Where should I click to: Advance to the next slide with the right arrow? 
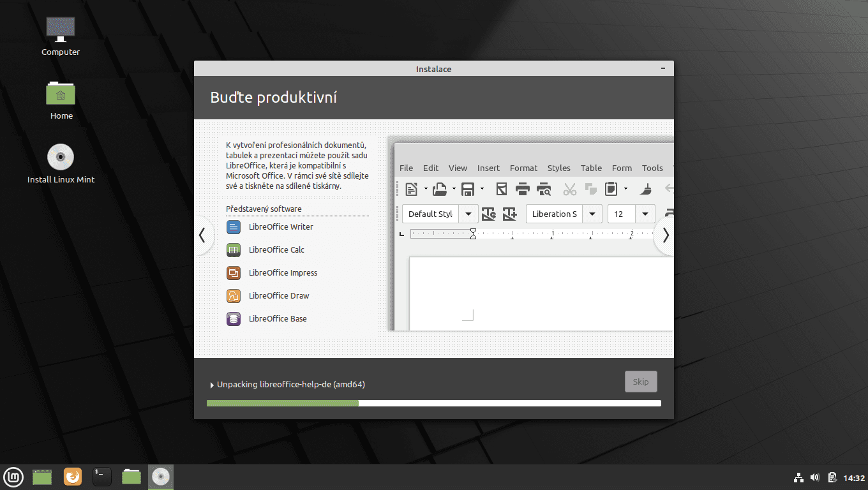tap(664, 235)
